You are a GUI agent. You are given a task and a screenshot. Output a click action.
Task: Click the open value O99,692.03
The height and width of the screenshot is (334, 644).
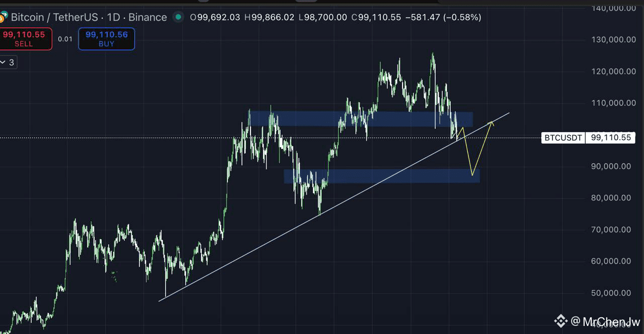215,17
